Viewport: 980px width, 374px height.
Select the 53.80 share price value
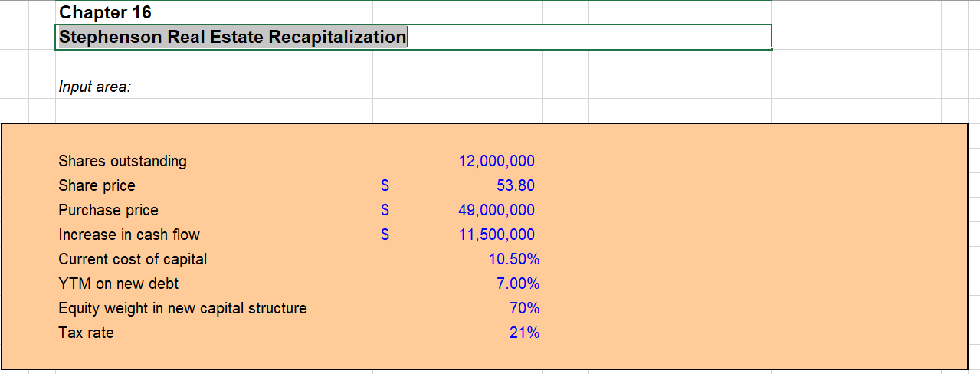tap(516, 185)
